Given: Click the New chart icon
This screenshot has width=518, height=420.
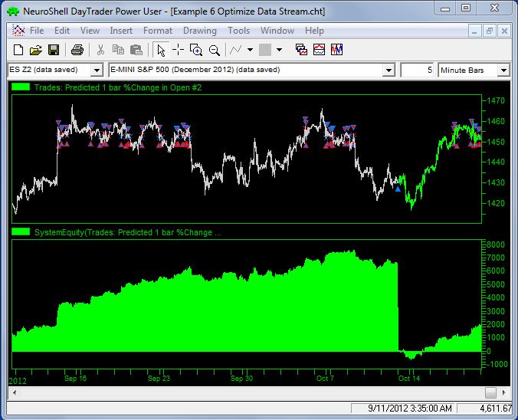Looking at the screenshot, I should 18,50.
